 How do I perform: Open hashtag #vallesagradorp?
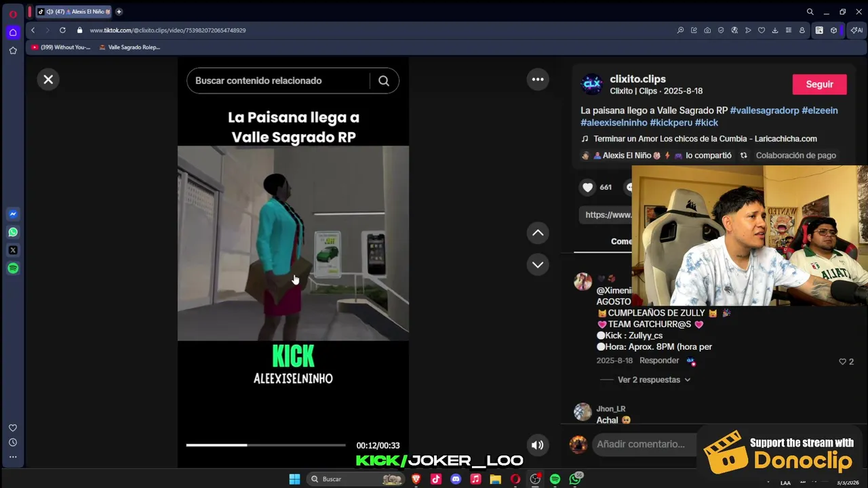(764, 110)
